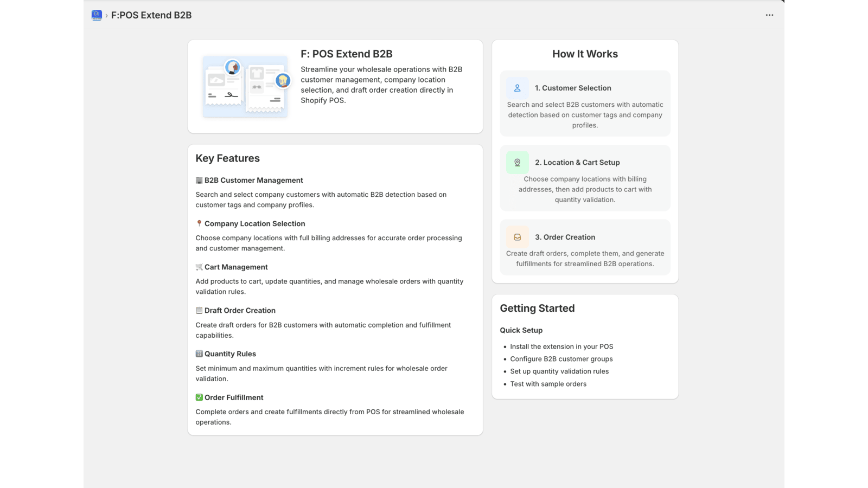Select the 3. Order Creation step heading
Screen dimensions: 868x488
click(x=565, y=237)
